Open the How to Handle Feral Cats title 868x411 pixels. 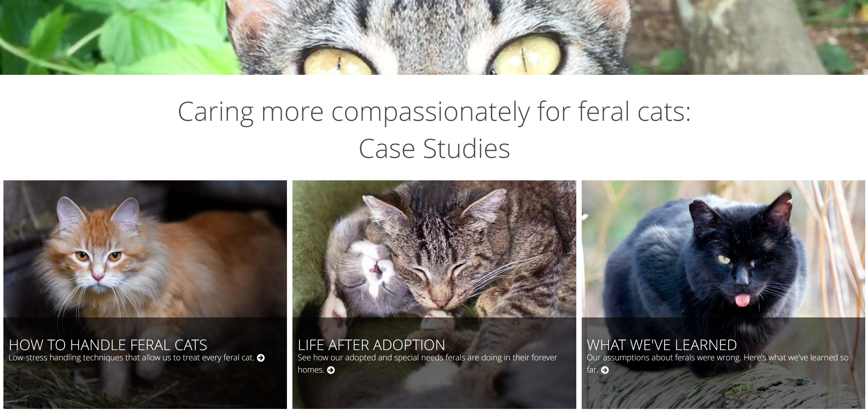(x=108, y=345)
